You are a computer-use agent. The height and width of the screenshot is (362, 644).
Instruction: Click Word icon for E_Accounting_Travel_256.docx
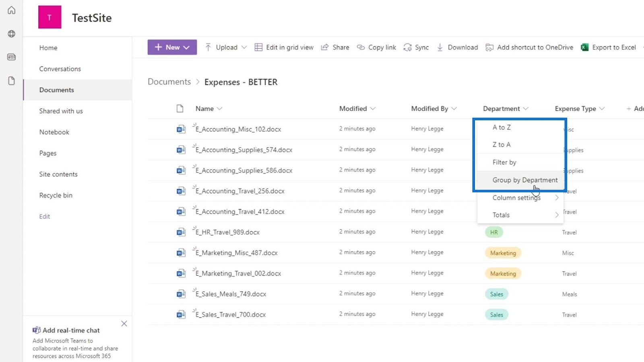(x=181, y=191)
